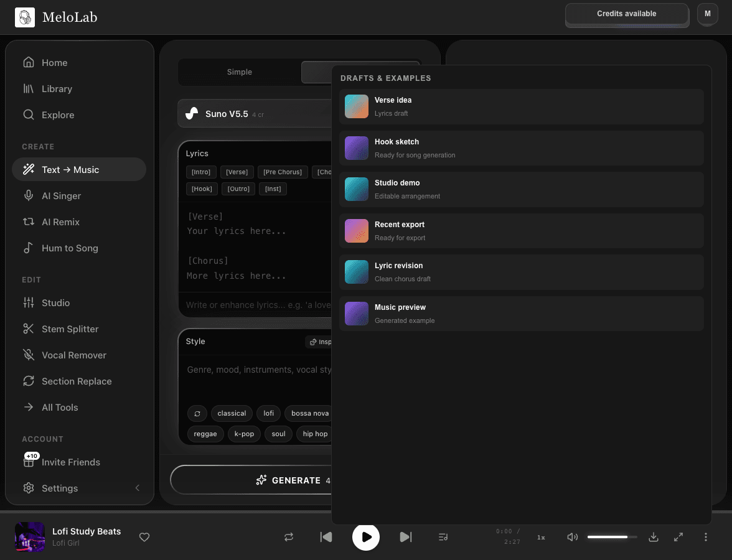This screenshot has width=732, height=560.
Task: Like the current track with the heart
Action: click(x=144, y=537)
